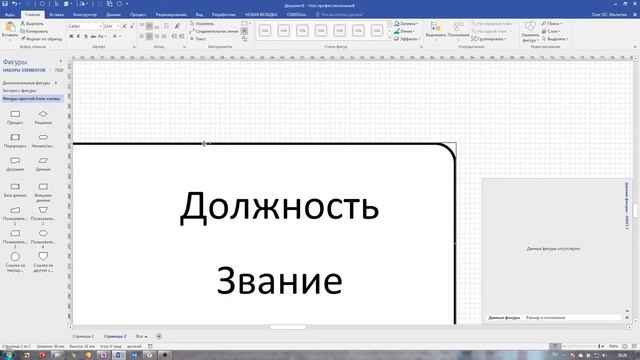This screenshot has width=640, height=360.
Task: Open Выделить select menu
Action: [x=555, y=39]
